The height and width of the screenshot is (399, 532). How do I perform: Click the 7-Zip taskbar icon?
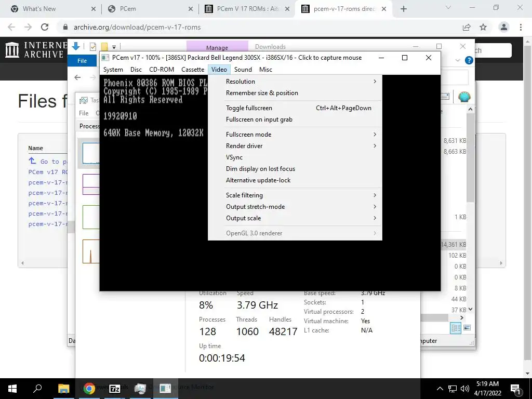click(x=115, y=388)
